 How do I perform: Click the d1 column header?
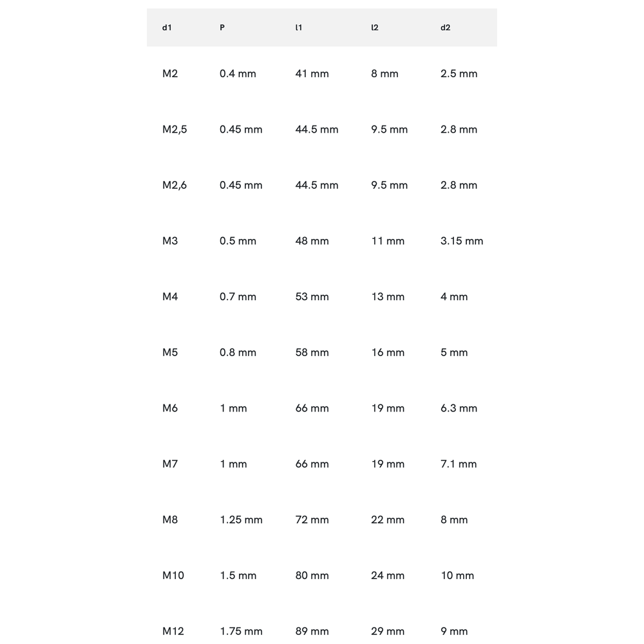point(167,28)
